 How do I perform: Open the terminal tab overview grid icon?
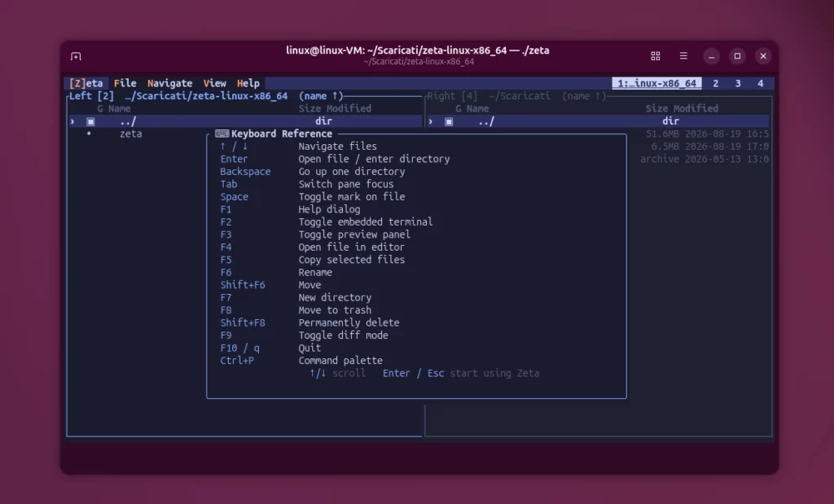(x=656, y=56)
